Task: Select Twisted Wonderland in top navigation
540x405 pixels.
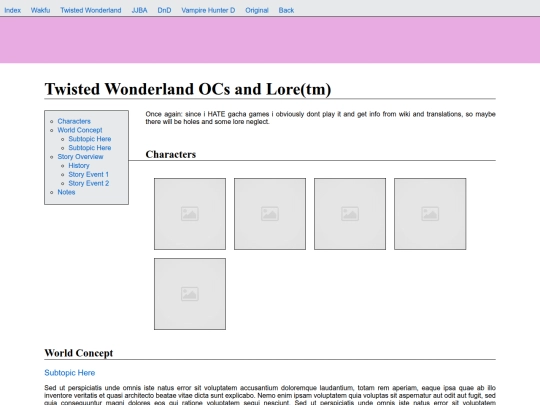Action: tap(91, 10)
